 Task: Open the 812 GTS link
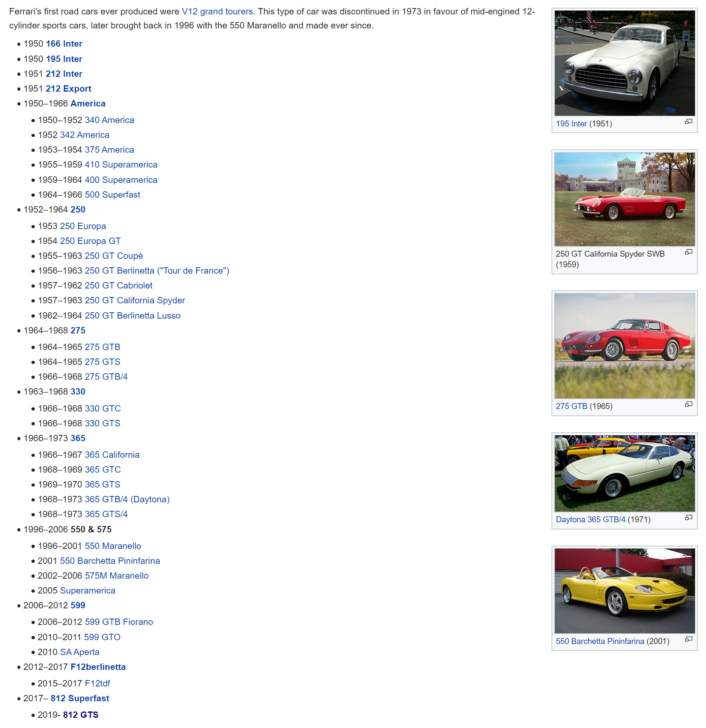tap(81, 715)
